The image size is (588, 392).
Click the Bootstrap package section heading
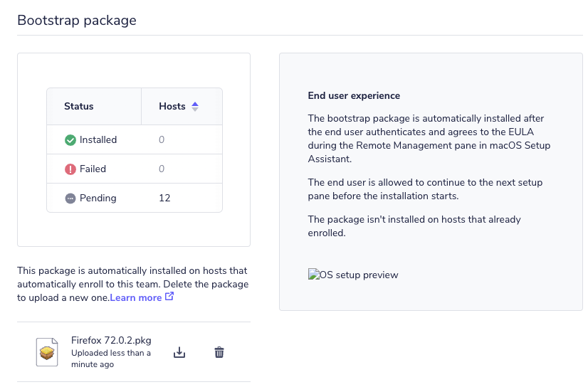click(77, 20)
